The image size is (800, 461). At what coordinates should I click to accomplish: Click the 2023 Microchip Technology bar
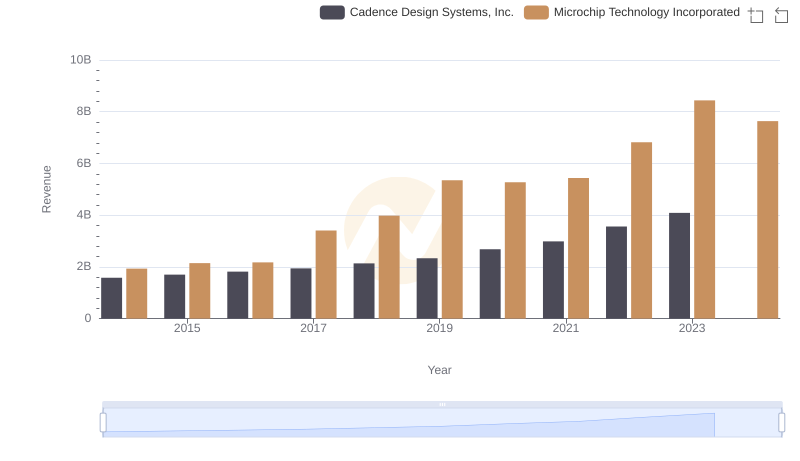pyautogui.click(x=705, y=210)
